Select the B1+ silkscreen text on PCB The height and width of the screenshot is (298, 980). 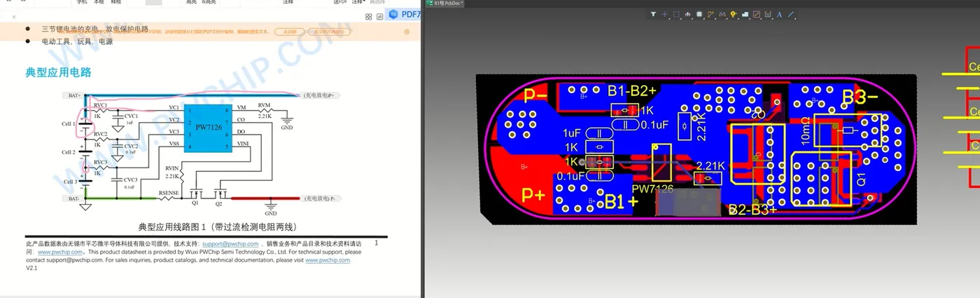click(622, 203)
